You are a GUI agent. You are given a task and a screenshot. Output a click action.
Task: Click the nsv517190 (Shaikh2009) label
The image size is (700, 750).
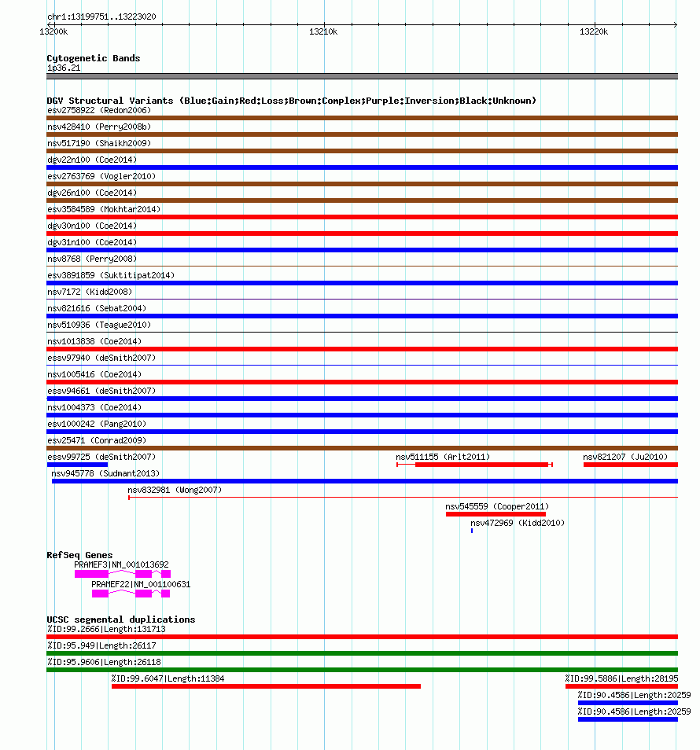click(99, 144)
